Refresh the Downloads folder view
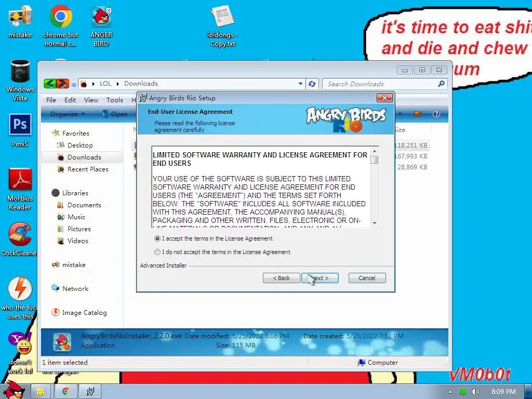 tap(312, 84)
